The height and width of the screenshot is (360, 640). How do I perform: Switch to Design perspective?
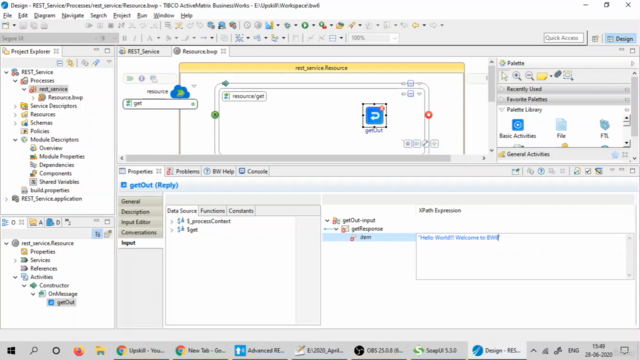pos(620,39)
